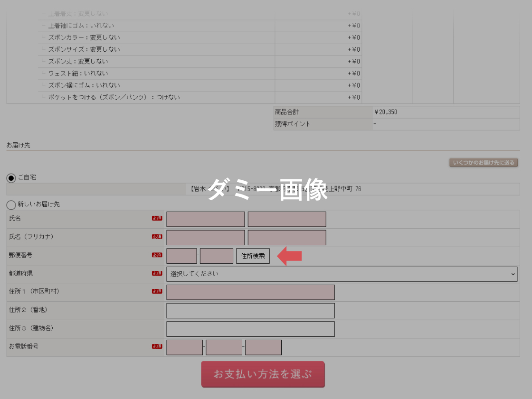
Task: Click the 住所2(番地) input field
Action: [250, 311]
